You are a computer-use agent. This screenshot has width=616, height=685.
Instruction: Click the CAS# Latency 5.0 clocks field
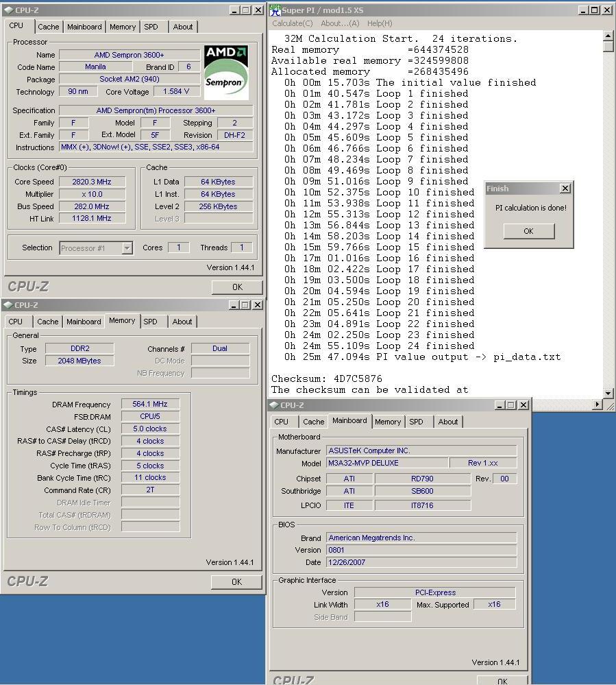[150, 429]
